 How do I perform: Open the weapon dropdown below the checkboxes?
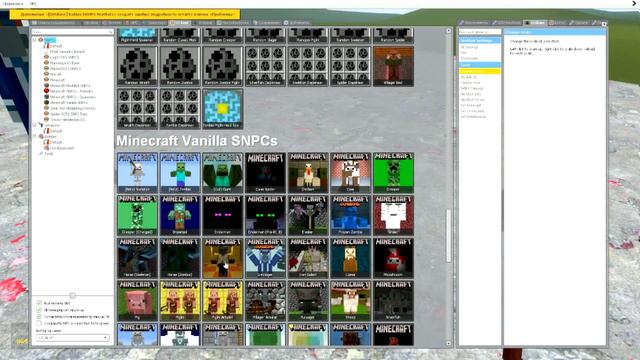click(72, 338)
